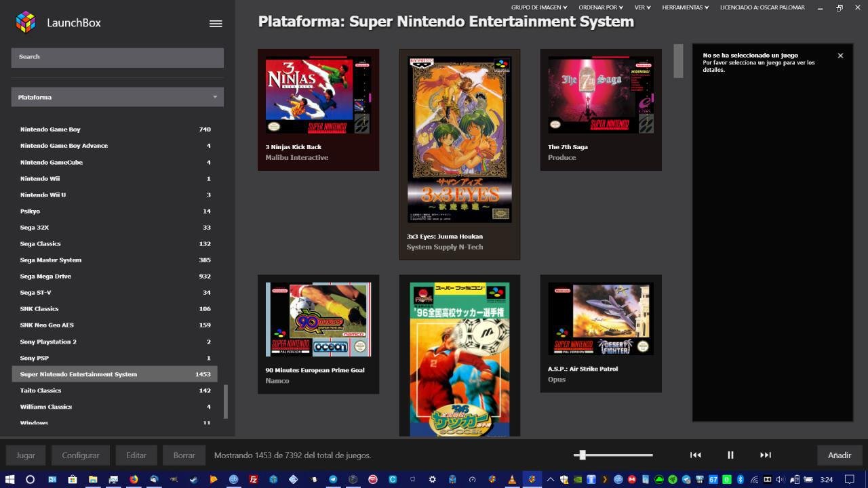
Task: Select Nintendo GameCube platform
Action: (115, 162)
